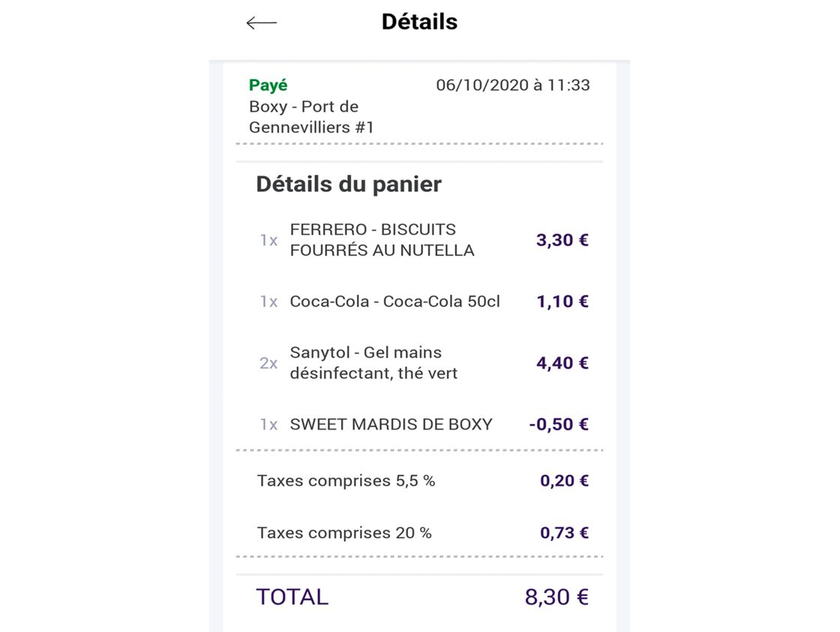Tap the Boxy - Port de Gennevilliers #1 store name

(311, 117)
